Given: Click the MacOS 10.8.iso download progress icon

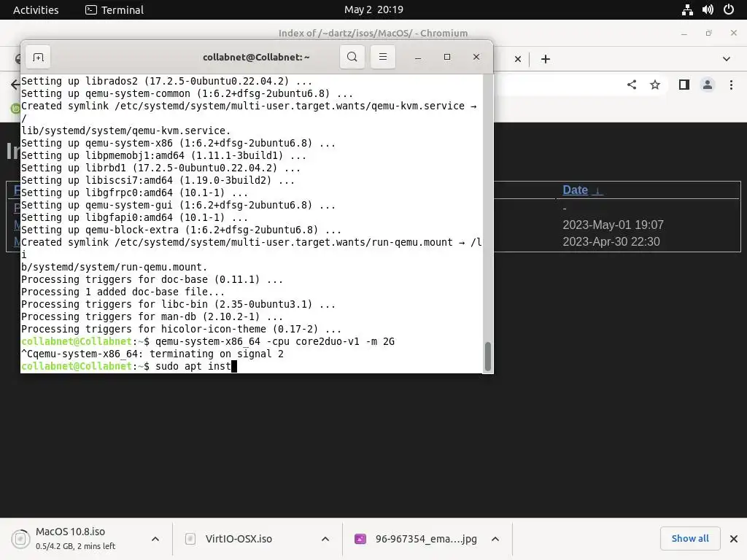Looking at the screenshot, I should pyautogui.click(x=20, y=539).
